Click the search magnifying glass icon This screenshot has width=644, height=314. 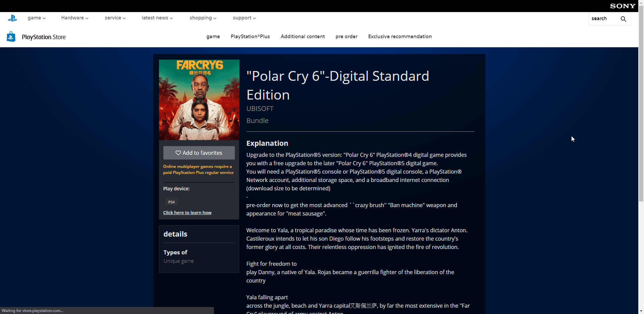[623, 19]
